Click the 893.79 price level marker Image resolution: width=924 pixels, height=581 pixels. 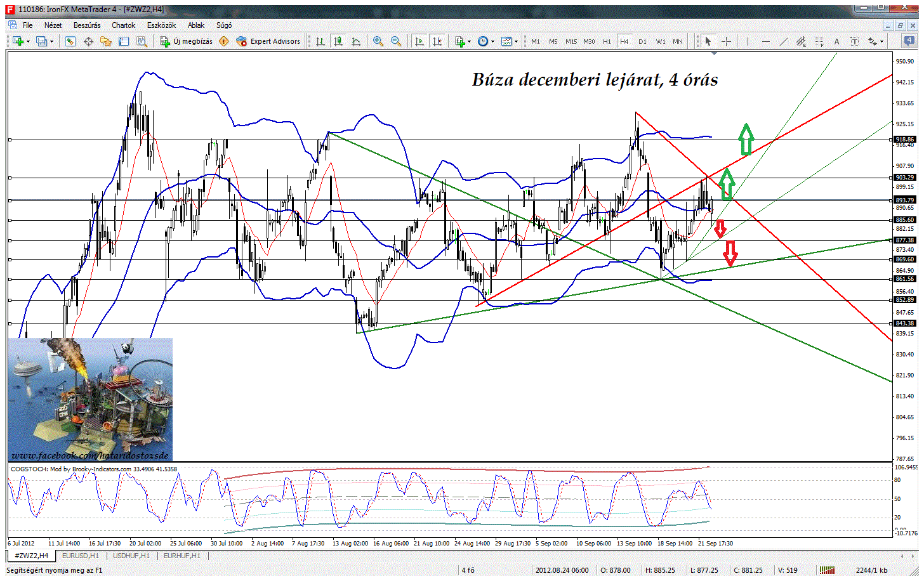pos(904,200)
